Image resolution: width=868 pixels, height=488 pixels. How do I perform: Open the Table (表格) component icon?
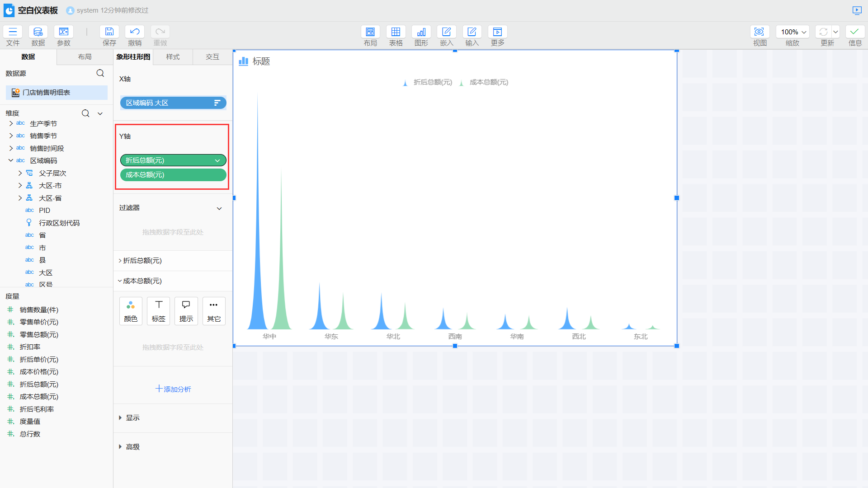pos(396,32)
